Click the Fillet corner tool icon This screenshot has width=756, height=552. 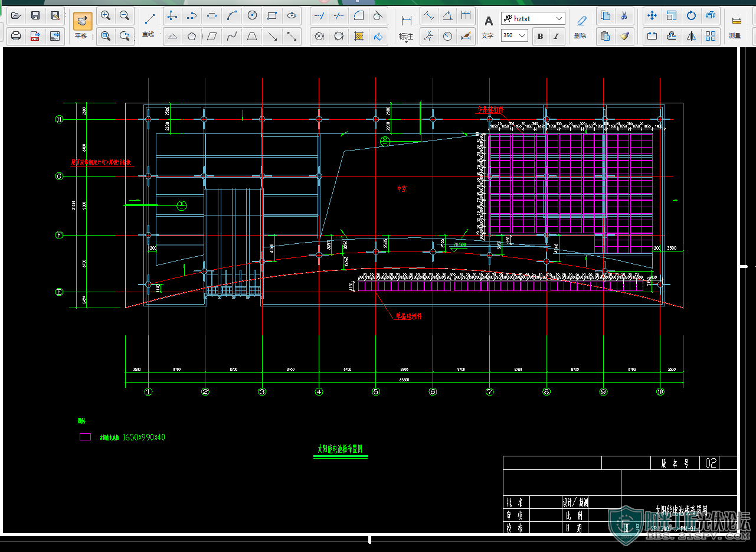coord(358,16)
